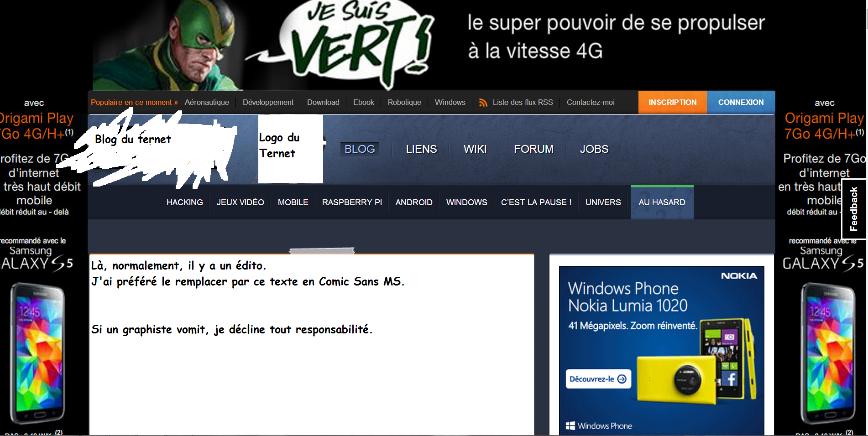This screenshot has height=436, width=868.
Task: Open the C'EST LA PAUSE ! category
Action: pyautogui.click(x=536, y=202)
